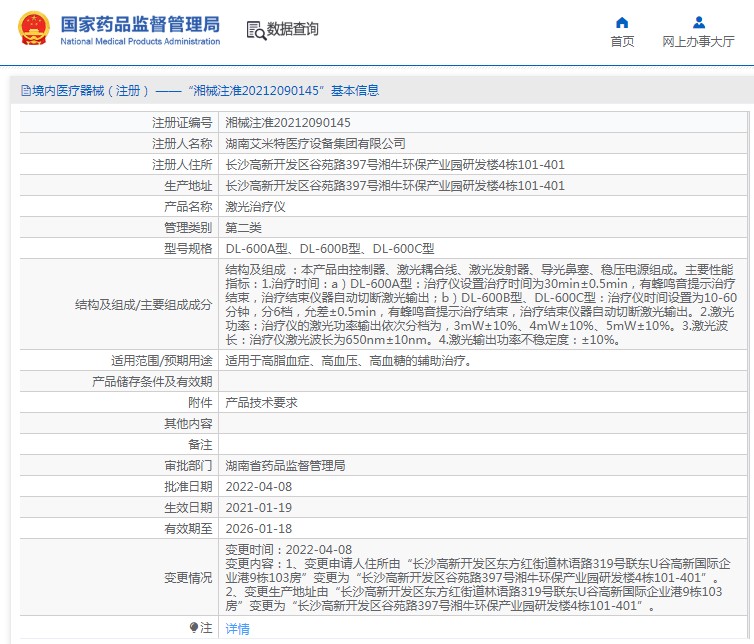Screen dimensions: 754x644
Task: Click the 注 label in last row
Action: pos(206,628)
